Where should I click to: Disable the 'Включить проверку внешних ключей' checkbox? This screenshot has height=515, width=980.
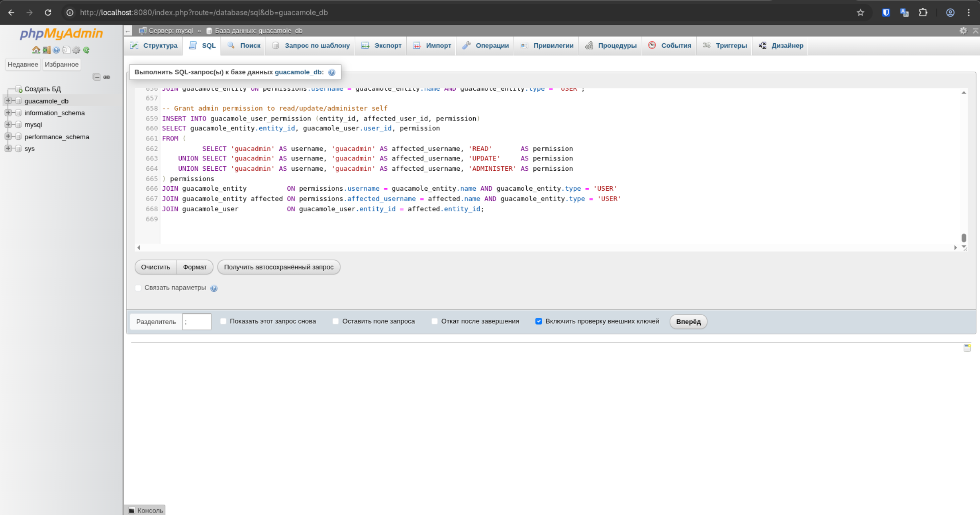click(x=539, y=321)
